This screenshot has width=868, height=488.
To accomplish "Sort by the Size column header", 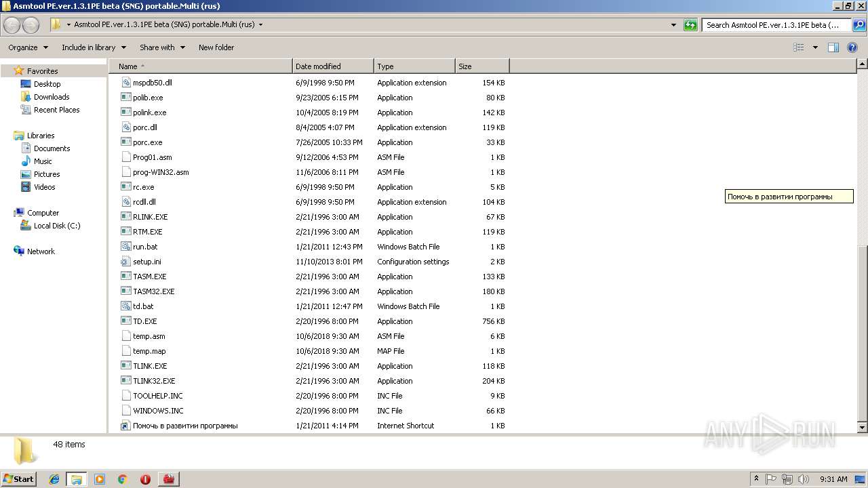I will 482,66.
